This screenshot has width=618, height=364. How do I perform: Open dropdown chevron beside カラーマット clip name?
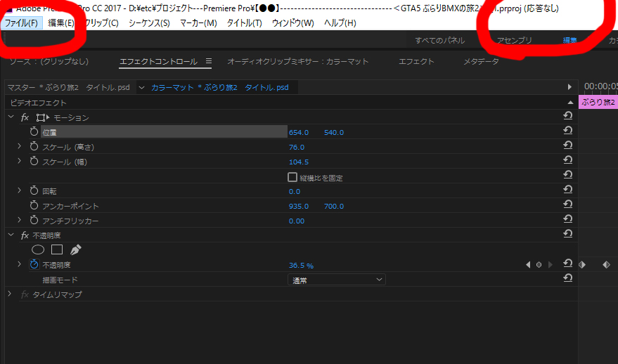coord(141,87)
